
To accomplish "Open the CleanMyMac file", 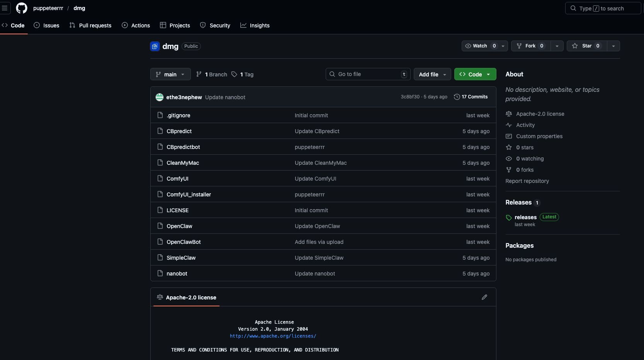I will tap(183, 163).
